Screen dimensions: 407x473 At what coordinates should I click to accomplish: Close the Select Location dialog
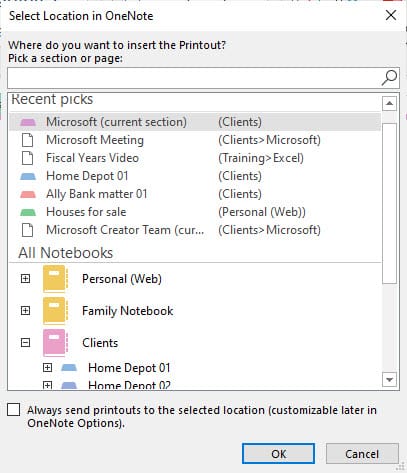391,15
